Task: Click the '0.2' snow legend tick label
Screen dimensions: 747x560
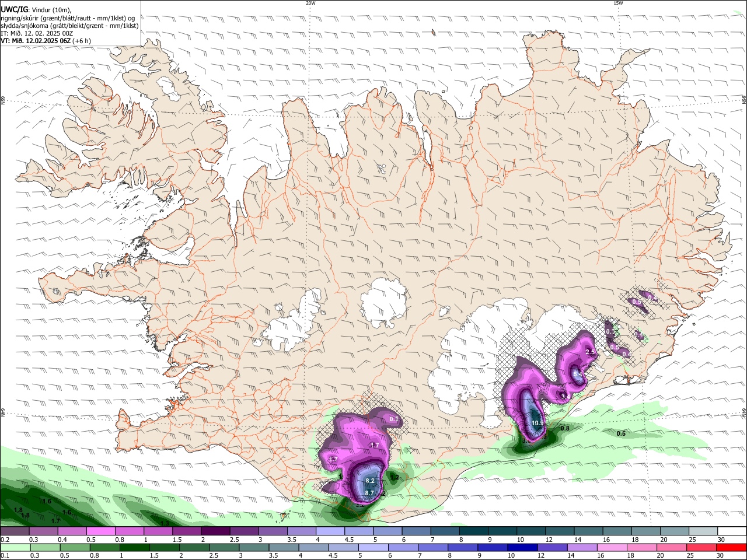Action: [5, 540]
